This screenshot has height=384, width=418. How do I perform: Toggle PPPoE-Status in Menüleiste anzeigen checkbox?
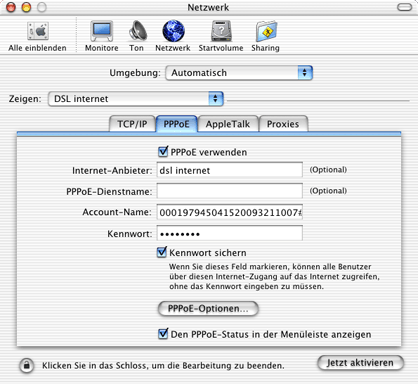163,334
